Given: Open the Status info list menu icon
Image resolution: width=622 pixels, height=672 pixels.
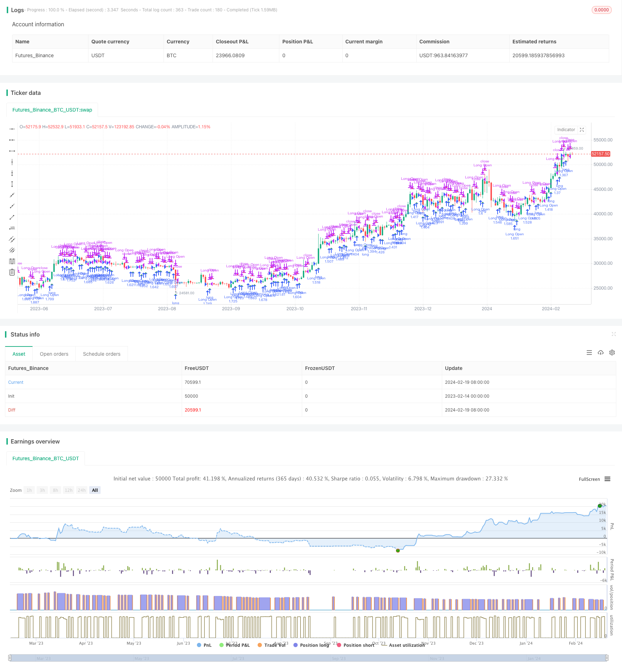Looking at the screenshot, I should coord(589,353).
